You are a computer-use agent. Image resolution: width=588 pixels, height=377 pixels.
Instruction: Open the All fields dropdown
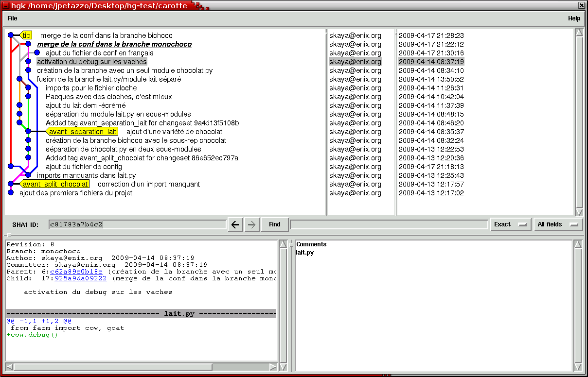tap(558, 224)
